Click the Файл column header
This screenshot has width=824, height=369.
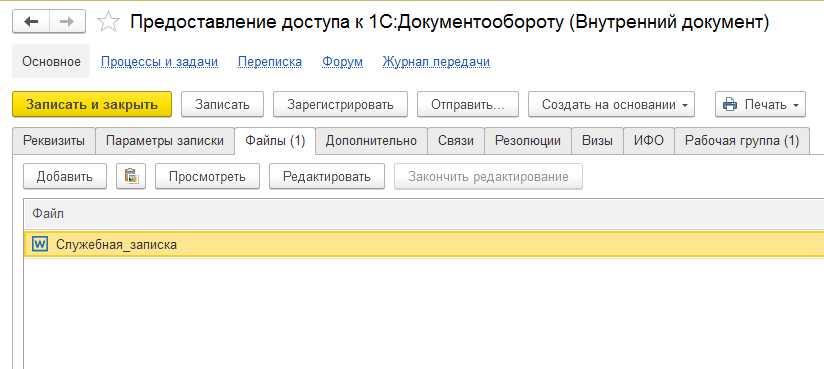(x=424, y=213)
